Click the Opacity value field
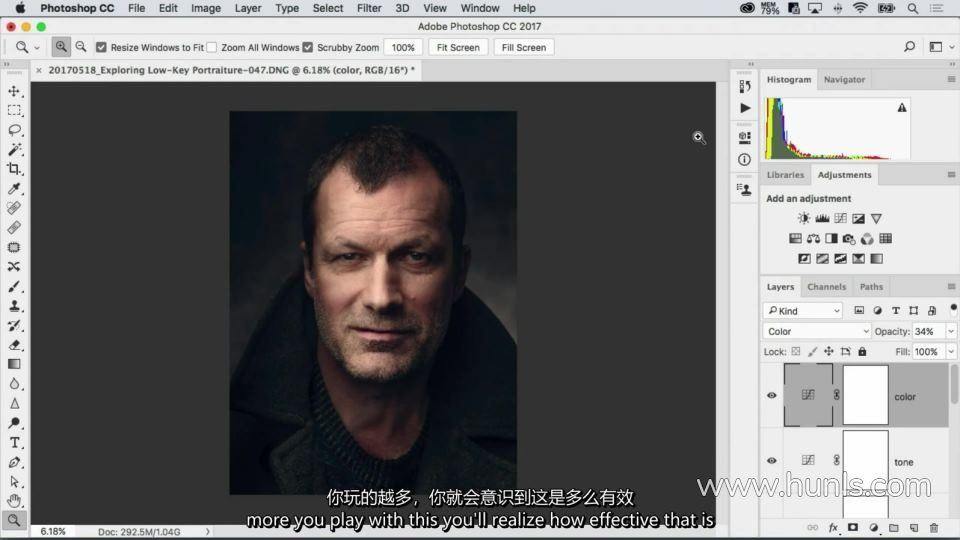The width and height of the screenshot is (960, 540). 928,331
